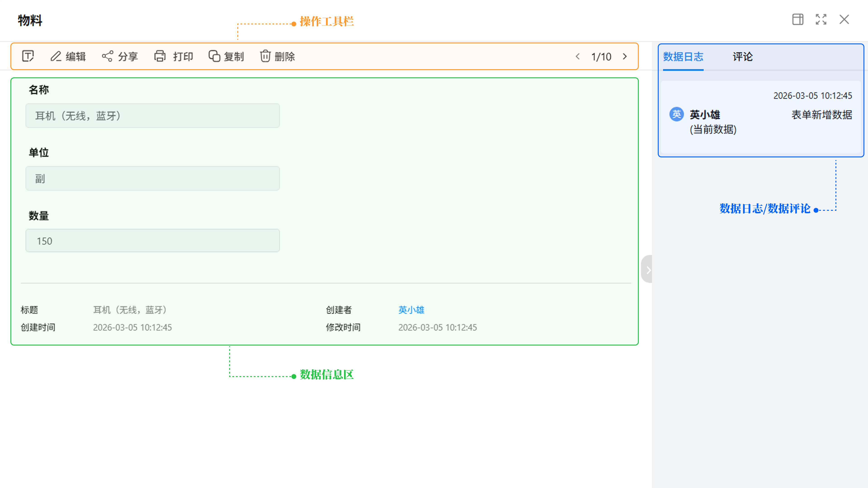Screen dimensions: 868x488
Task: Go to previous record arrow
Action: pos(578,57)
